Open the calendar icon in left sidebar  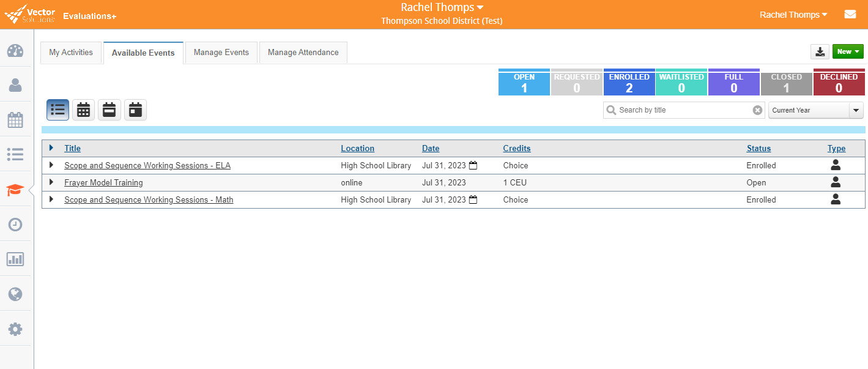(15, 120)
